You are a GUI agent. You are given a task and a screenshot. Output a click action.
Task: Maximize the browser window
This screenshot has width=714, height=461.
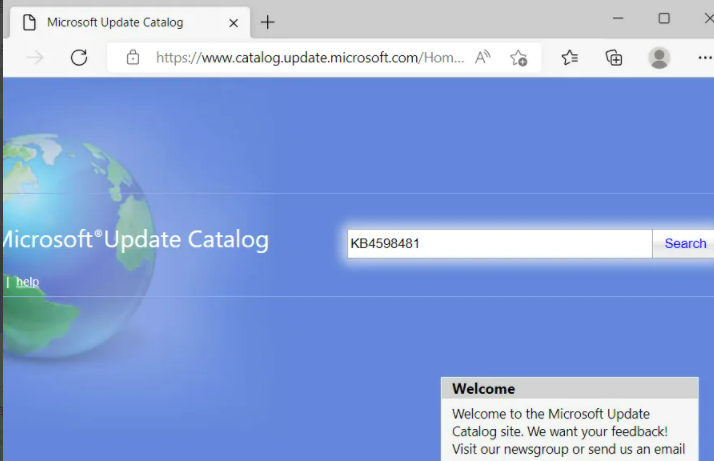(664, 18)
